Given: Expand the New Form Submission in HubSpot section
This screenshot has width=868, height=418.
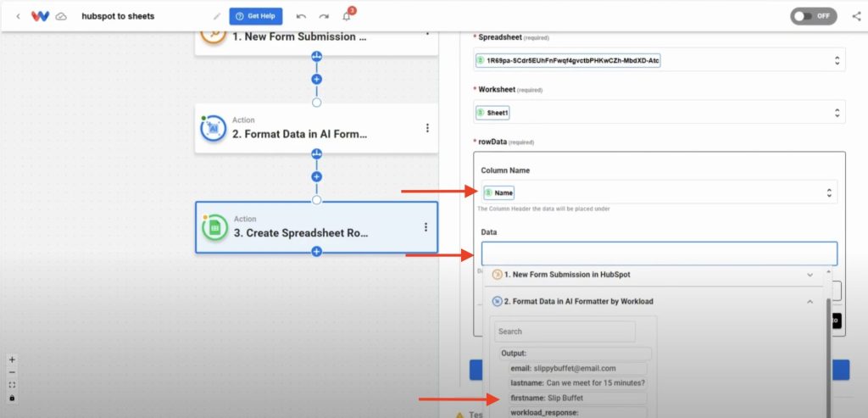Looking at the screenshot, I should (654, 275).
